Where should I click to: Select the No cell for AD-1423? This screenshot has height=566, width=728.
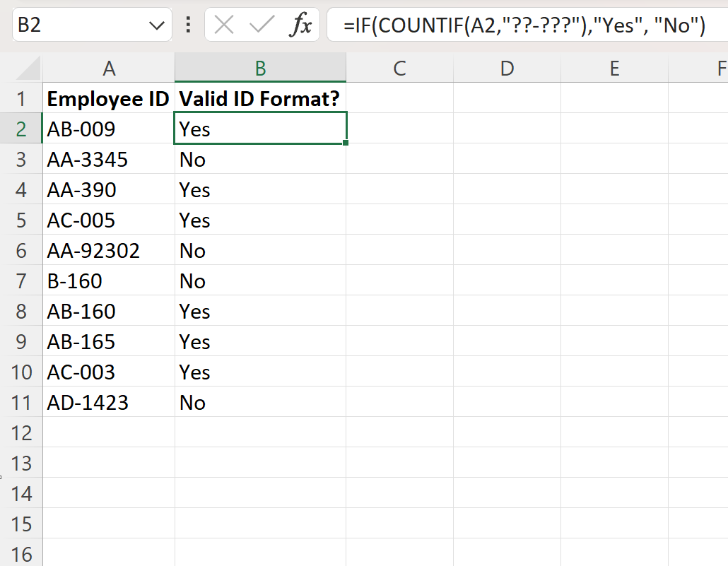pos(261,403)
